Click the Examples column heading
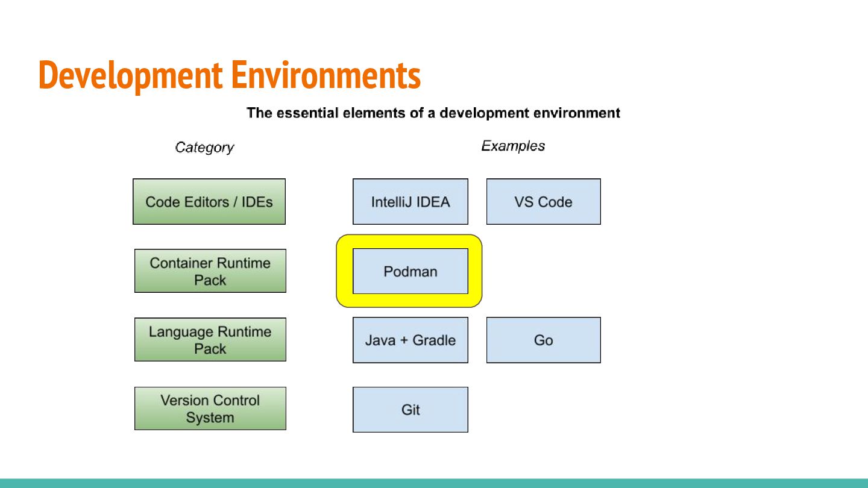The width and height of the screenshot is (868, 488). click(x=513, y=146)
